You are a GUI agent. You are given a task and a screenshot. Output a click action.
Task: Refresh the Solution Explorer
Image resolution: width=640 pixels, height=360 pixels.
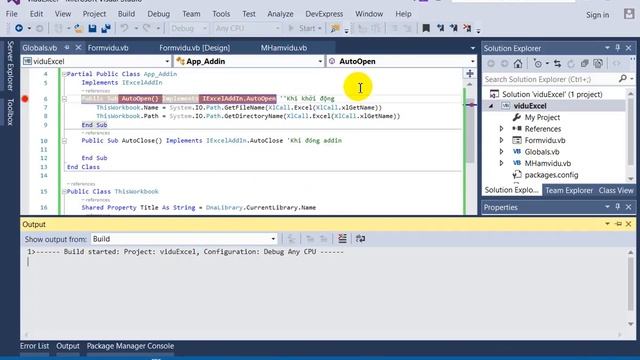coord(571,64)
